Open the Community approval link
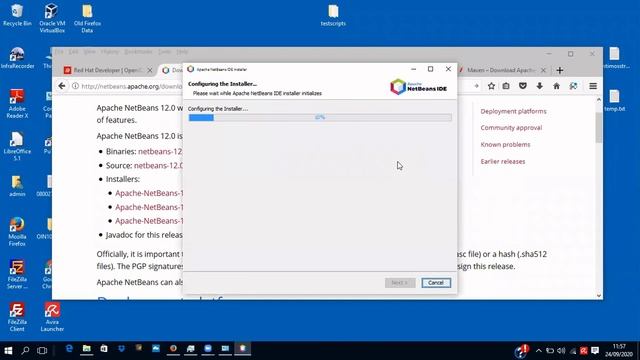Image resolution: width=640 pixels, height=360 pixels. click(x=511, y=128)
